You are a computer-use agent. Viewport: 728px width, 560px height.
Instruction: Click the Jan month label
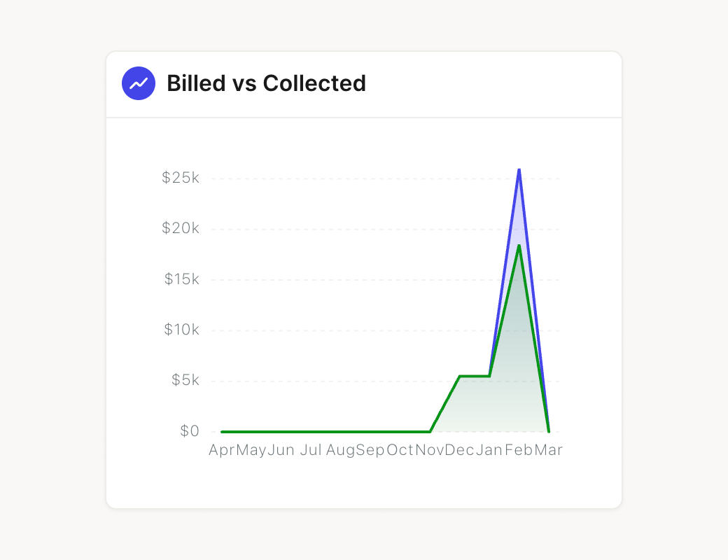click(489, 450)
